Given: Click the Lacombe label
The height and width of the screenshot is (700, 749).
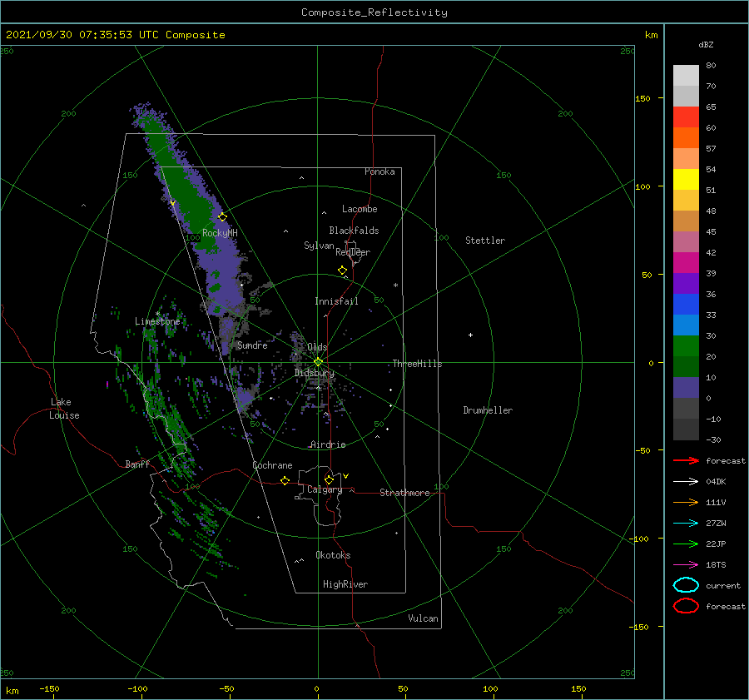Looking at the screenshot, I should (360, 209).
